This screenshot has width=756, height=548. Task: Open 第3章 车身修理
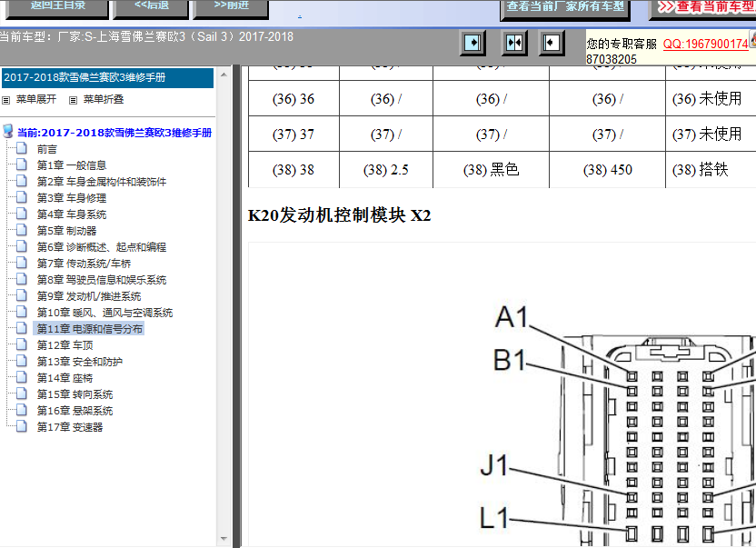(72, 198)
